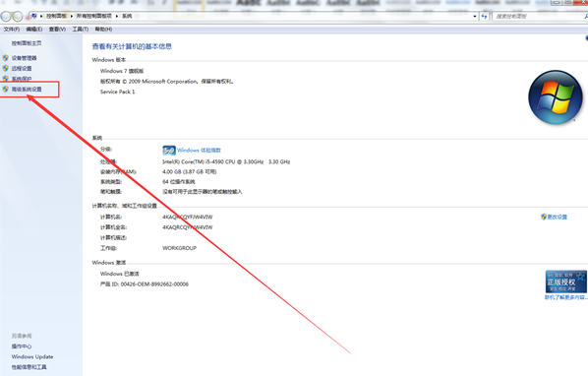The width and height of the screenshot is (588, 376).
Task: Click the 正版授权 genuine software badge
Action: pos(565,282)
